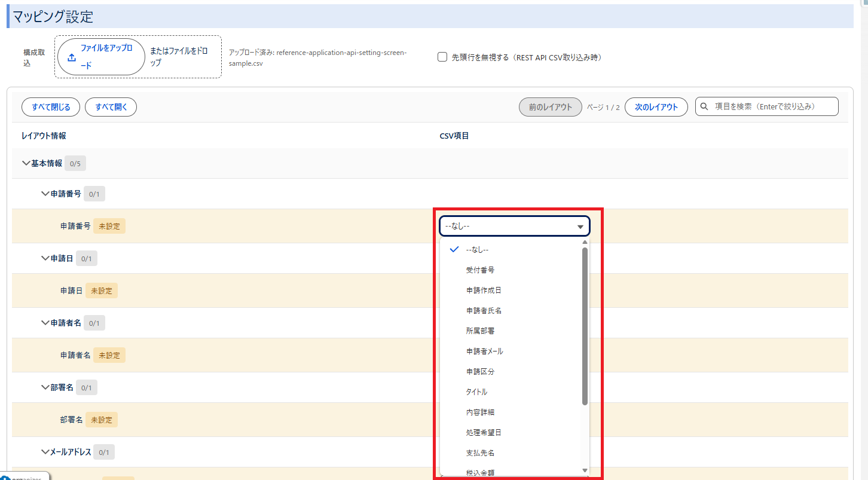Viewport: 868px width, 480px height.
Task: Collapse the 申請日 group
Action: (x=45, y=258)
